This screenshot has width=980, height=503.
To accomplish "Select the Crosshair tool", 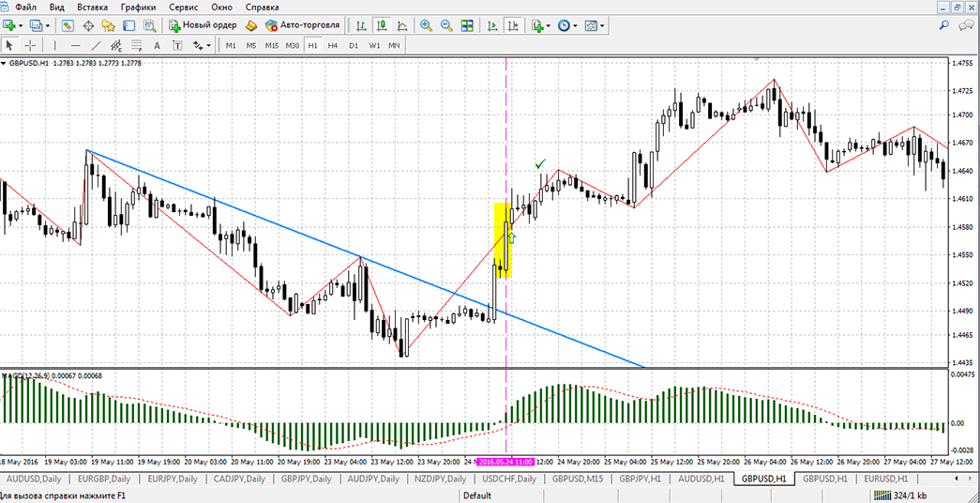I will point(30,46).
